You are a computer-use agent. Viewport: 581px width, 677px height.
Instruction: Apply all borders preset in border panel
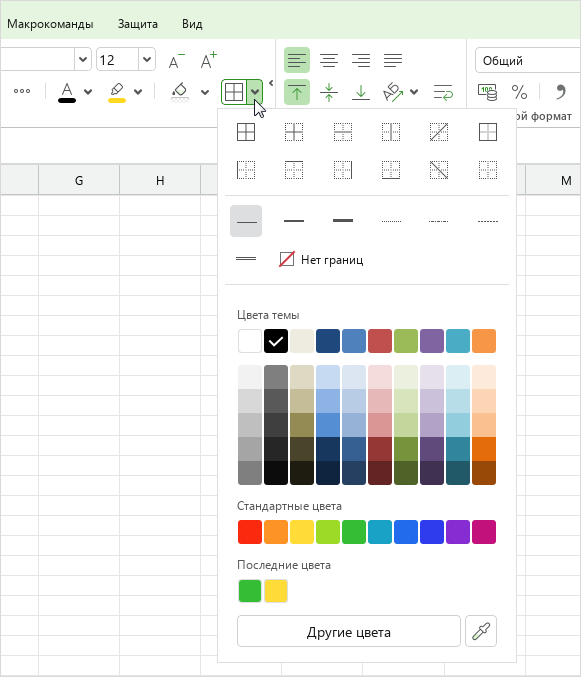[x=246, y=132]
